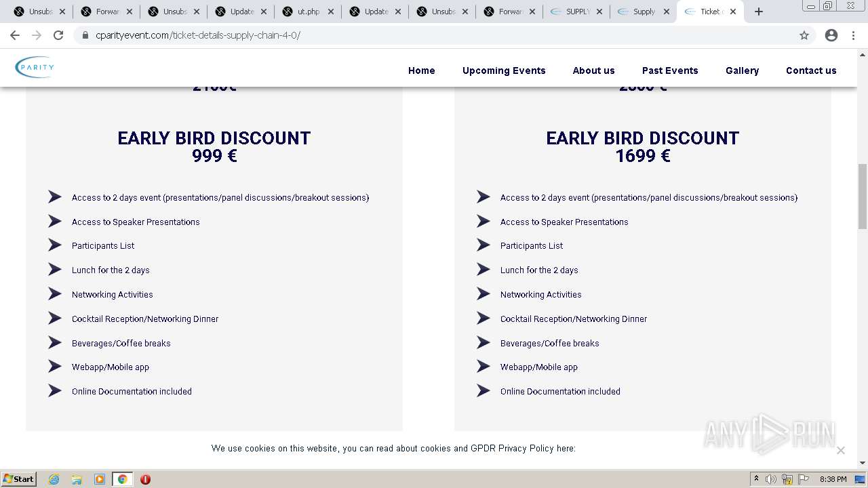Screen dimensions: 868x488
Task: Open the Upcoming Events menu item
Action: [504, 70]
